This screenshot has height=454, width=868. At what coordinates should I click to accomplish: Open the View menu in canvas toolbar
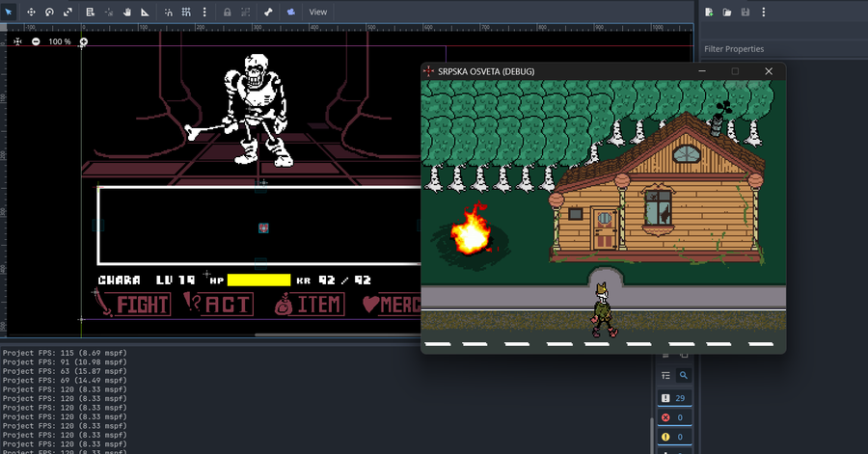(x=317, y=12)
